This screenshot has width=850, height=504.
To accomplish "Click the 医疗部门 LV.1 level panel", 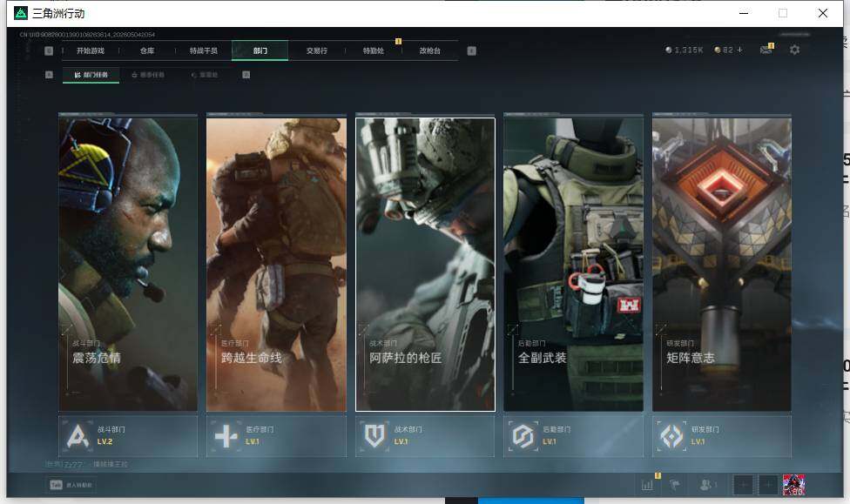I will 276,436.
